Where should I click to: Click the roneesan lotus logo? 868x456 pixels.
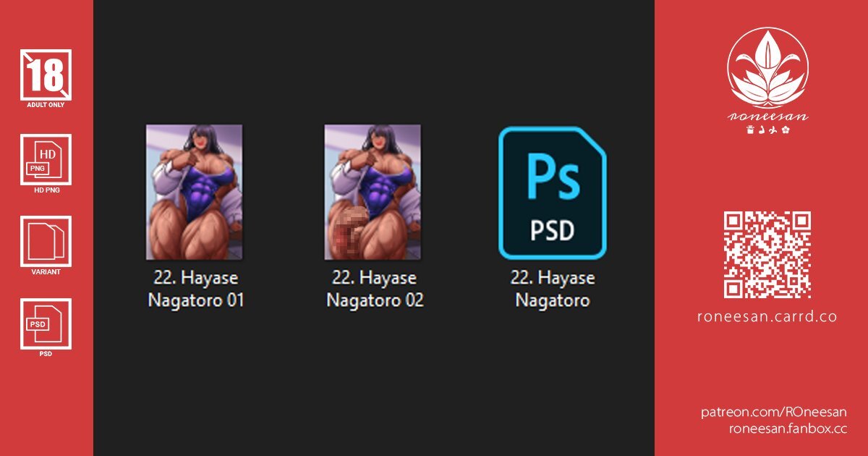click(x=767, y=69)
